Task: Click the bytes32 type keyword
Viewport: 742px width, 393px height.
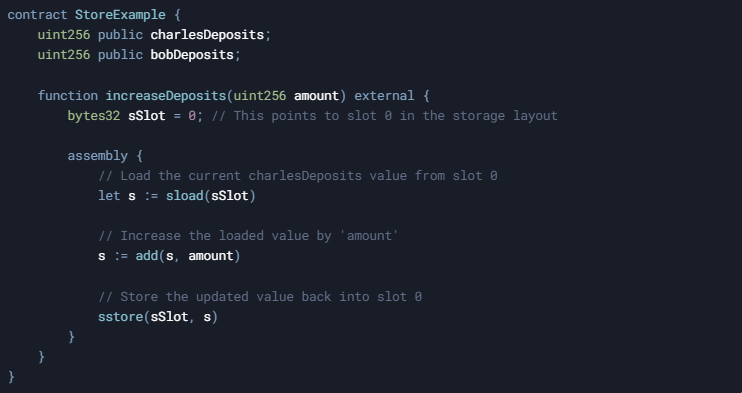Action: click(94, 116)
